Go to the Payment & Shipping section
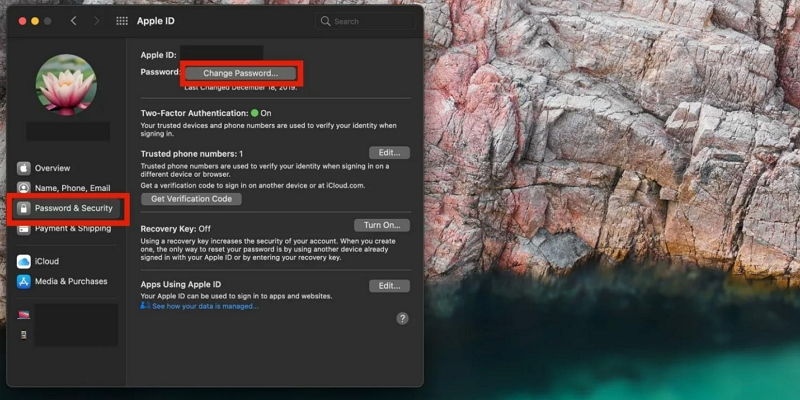The image size is (800, 400). 73,228
